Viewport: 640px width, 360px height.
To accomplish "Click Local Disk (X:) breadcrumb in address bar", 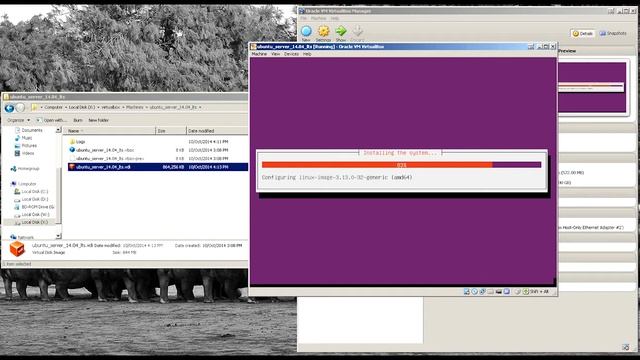I will 82,107.
